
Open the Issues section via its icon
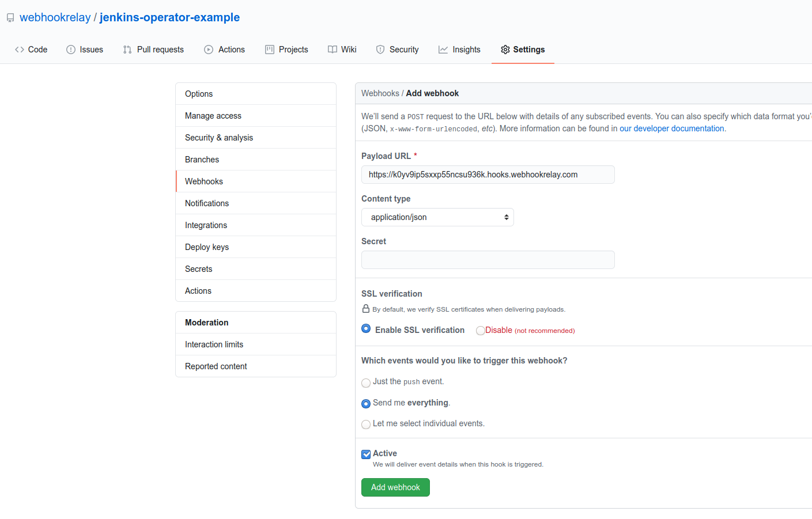coord(70,50)
